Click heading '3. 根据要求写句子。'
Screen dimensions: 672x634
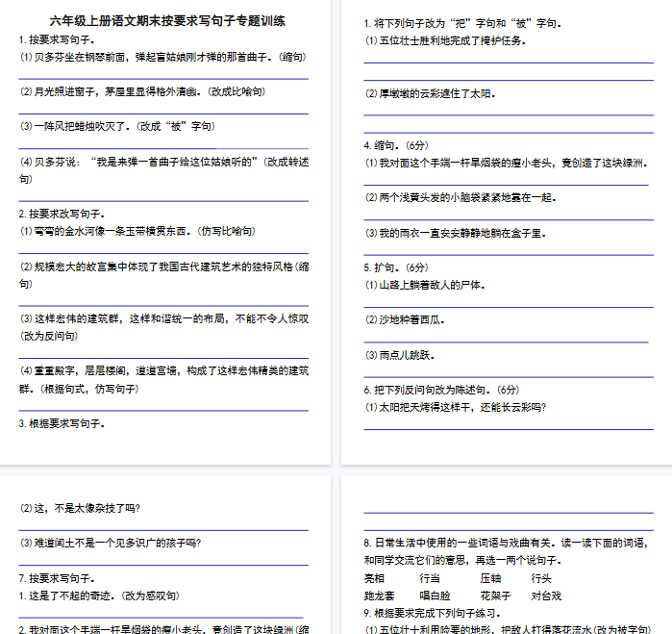click(x=62, y=424)
